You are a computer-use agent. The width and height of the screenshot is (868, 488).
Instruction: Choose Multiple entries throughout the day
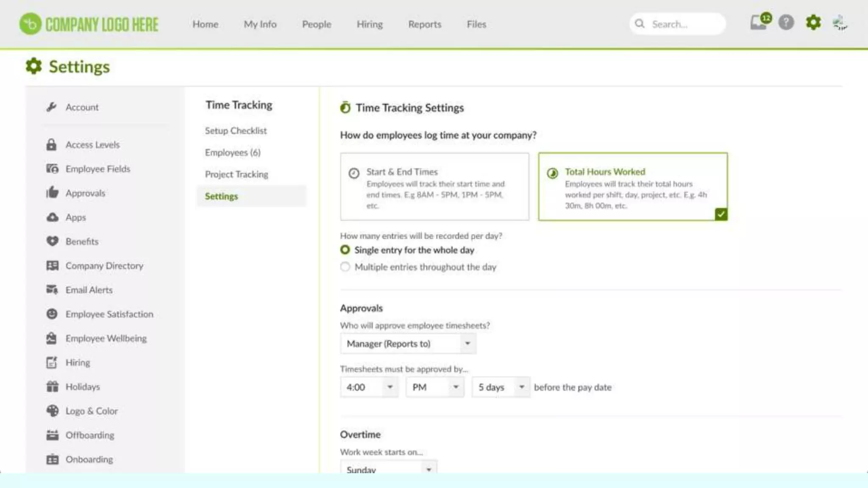(x=345, y=267)
